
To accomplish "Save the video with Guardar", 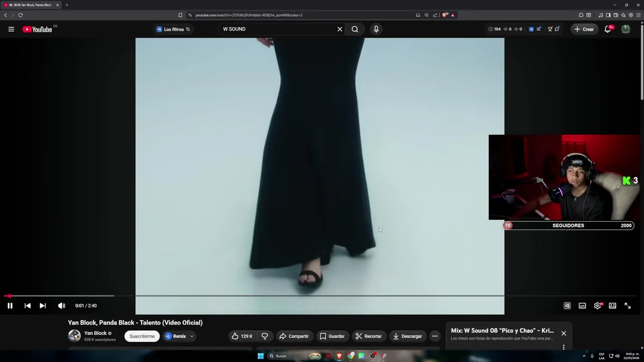I will 332,336.
